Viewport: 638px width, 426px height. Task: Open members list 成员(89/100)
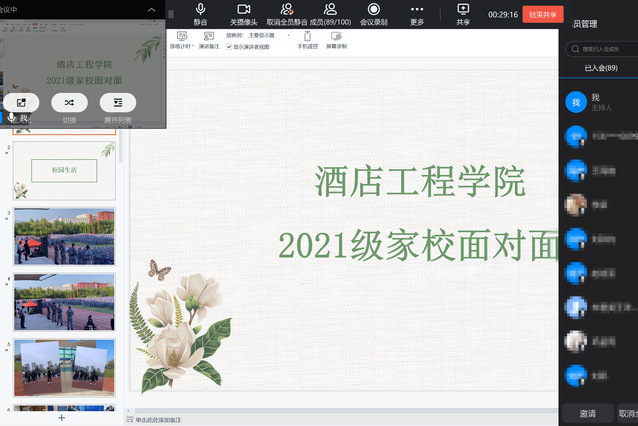point(330,14)
